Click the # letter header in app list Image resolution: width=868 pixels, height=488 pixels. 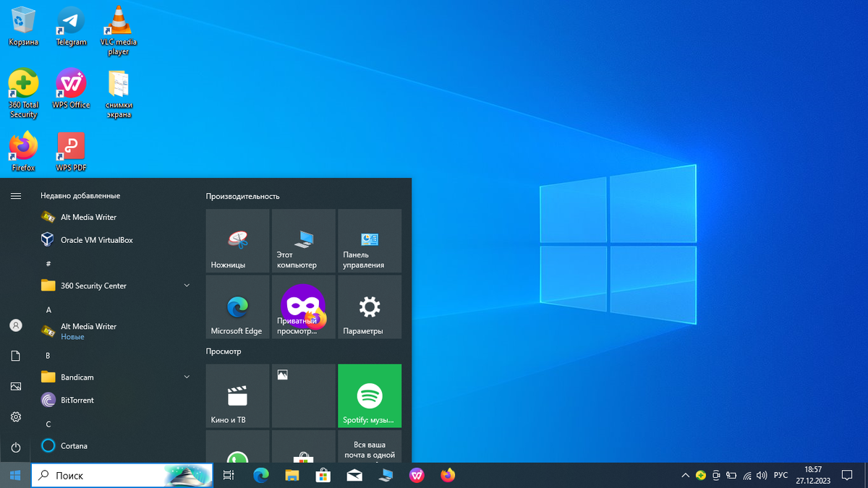tap(48, 263)
